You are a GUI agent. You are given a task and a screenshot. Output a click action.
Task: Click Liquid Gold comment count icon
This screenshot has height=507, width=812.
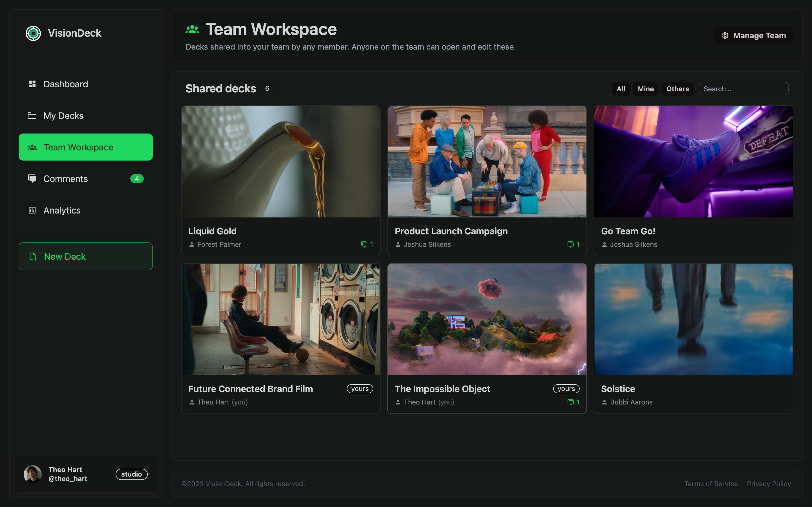click(x=364, y=244)
